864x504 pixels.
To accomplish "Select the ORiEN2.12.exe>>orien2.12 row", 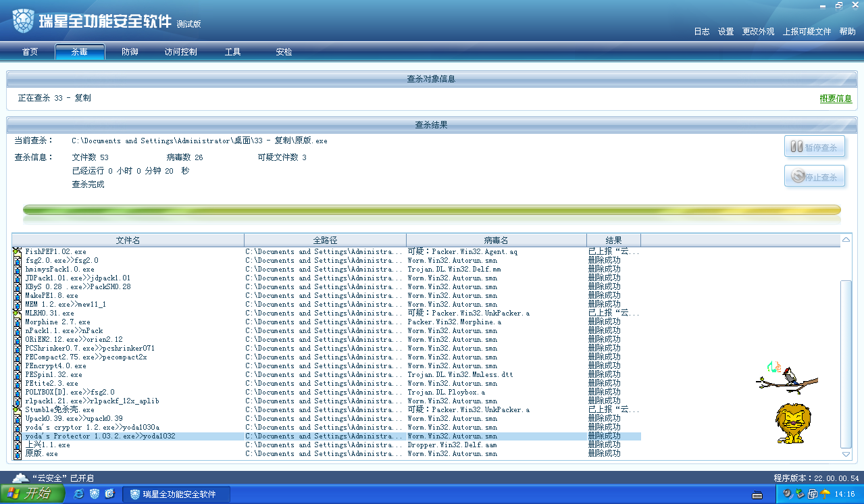I will [x=326, y=339].
